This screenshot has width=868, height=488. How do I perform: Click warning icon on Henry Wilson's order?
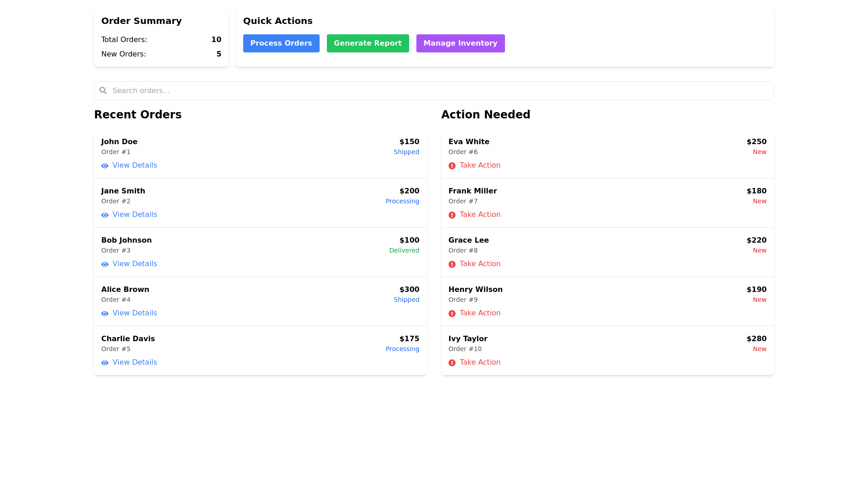click(452, 314)
